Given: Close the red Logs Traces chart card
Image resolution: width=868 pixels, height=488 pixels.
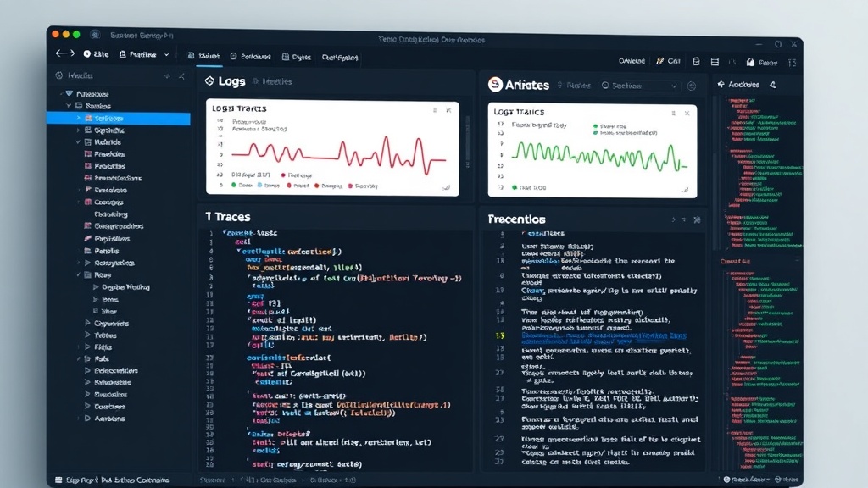Looking at the screenshot, I should pyautogui.click(x=448, y=110).
